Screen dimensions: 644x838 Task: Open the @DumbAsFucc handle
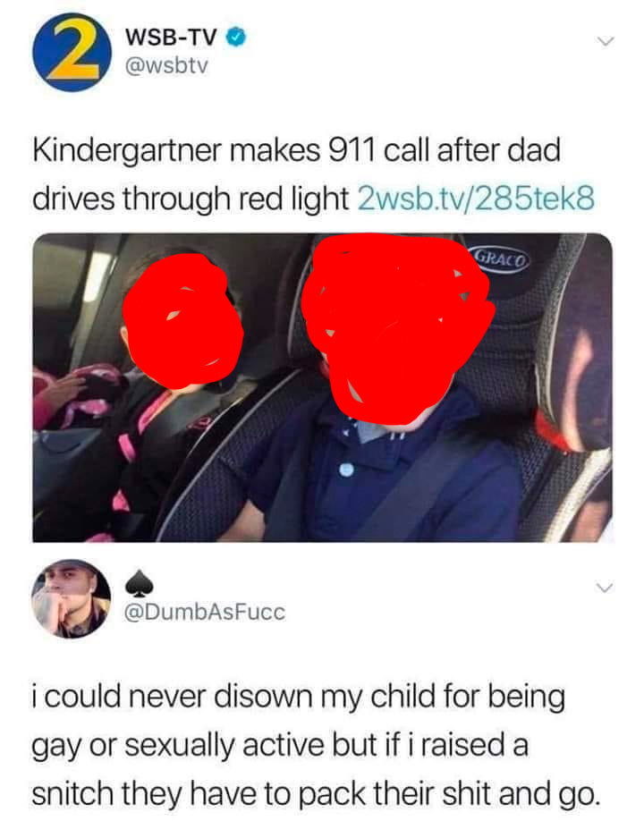(x=205, y=613)
